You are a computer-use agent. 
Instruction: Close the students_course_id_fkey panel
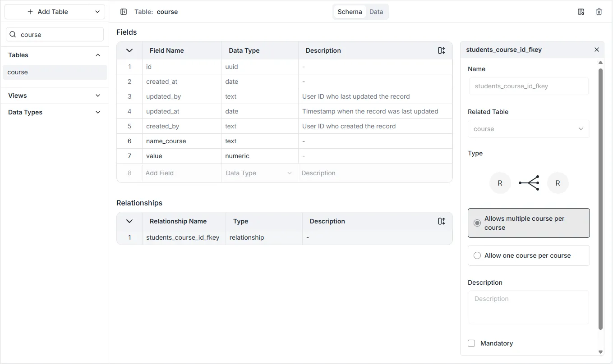pos(596,50)
